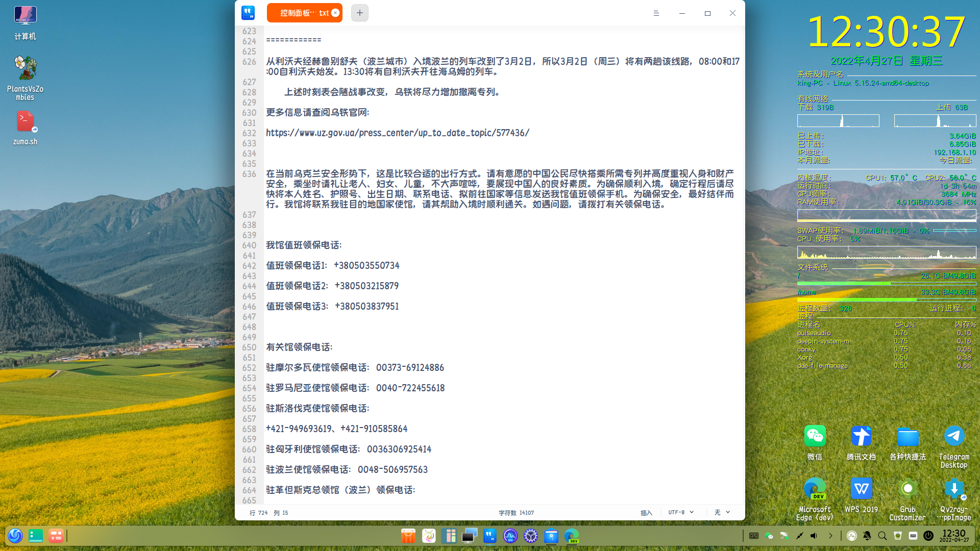Launch Control Center from the dock
Screen dimensions: 980x551
531,536
